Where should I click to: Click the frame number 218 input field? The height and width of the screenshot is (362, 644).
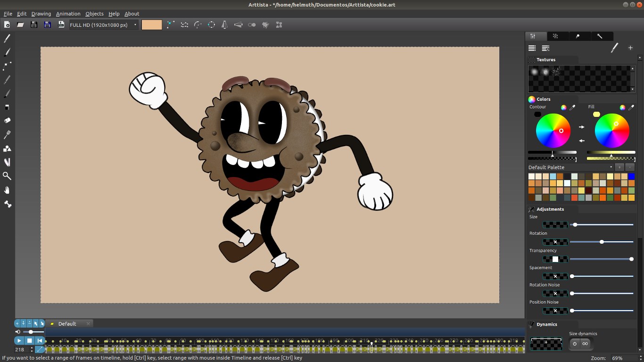pyautogui.click(x=20, y=350)
